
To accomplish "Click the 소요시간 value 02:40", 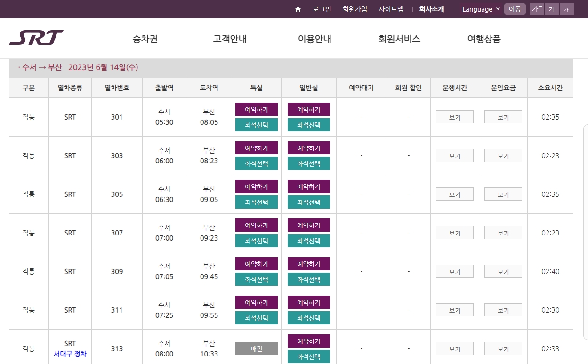I will coord(550,271).
